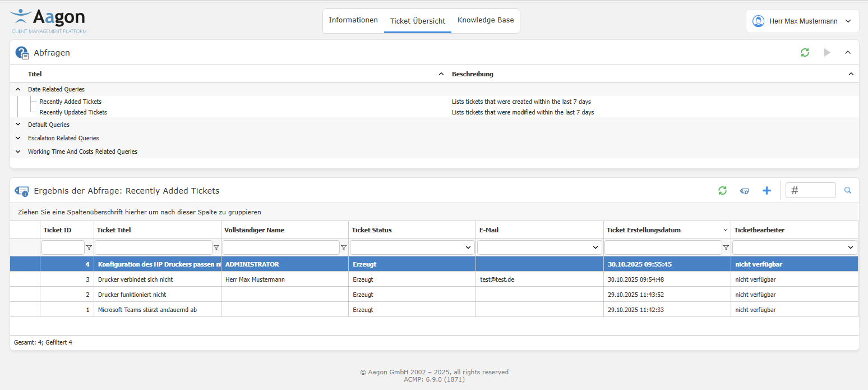Click the ticket tag icon in the results toolbar
The width and height of the screenshot is (868, 390).
pyautogui.click(x=744, y=191)
